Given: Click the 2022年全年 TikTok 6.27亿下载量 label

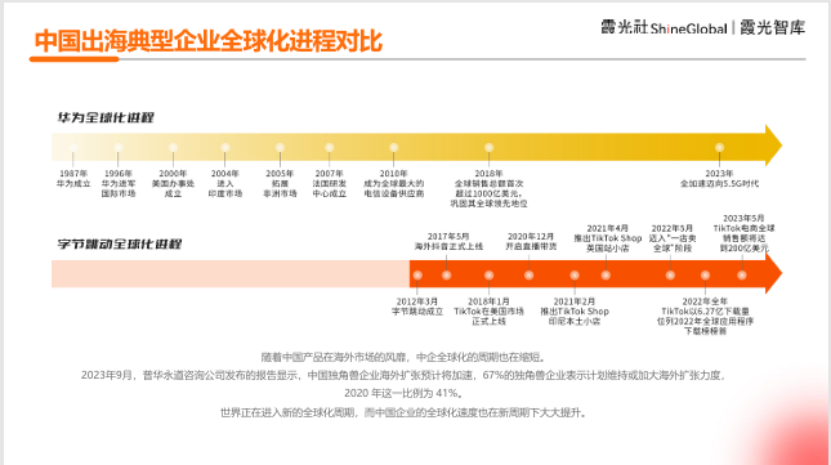Looking at the screenshot, I should coord(705,316).
